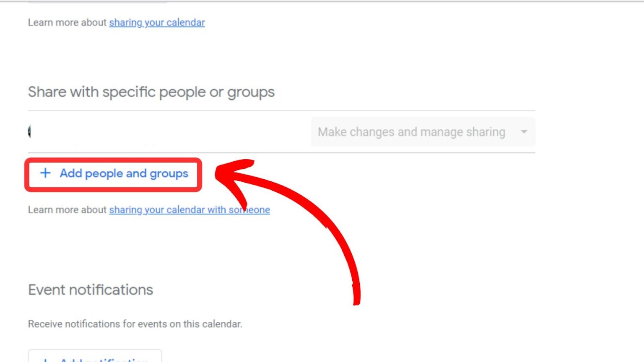
Task: Select the Event notifications heading
Action: (91, 290)
